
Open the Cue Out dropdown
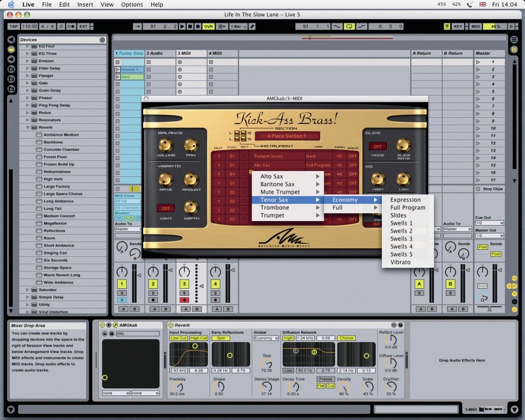coord(490,223)
